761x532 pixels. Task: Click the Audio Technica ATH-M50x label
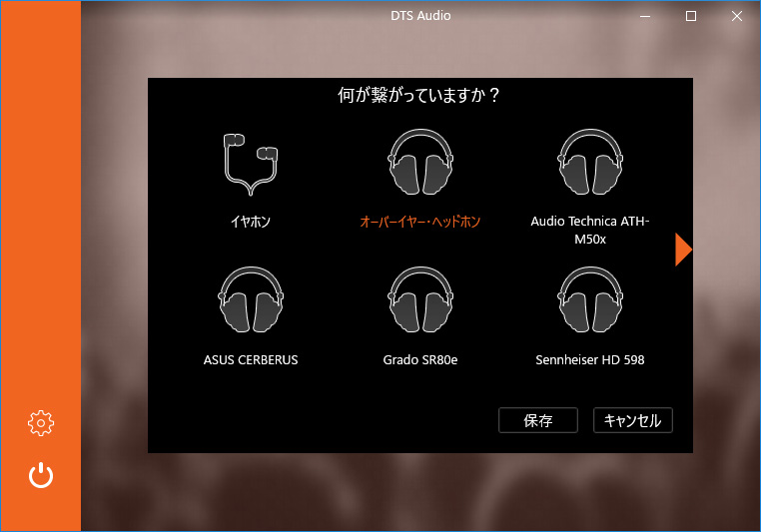[x=590, y=230]
